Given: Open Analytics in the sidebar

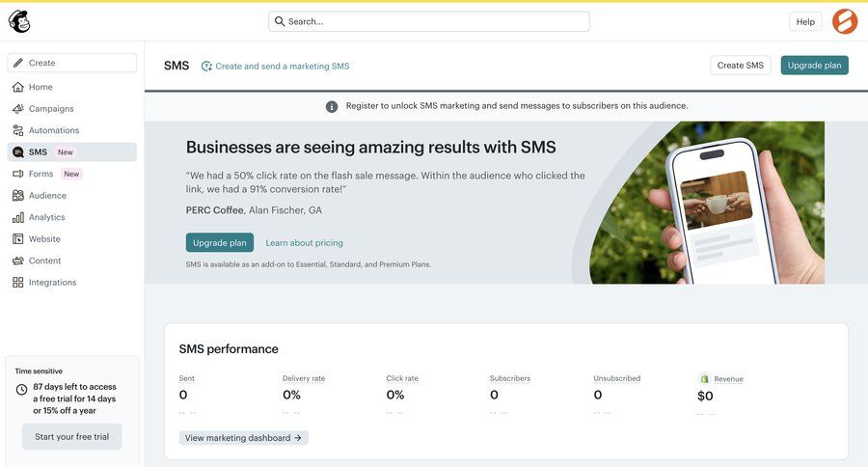Looking at the screenshot, I should tap(72, 217).
